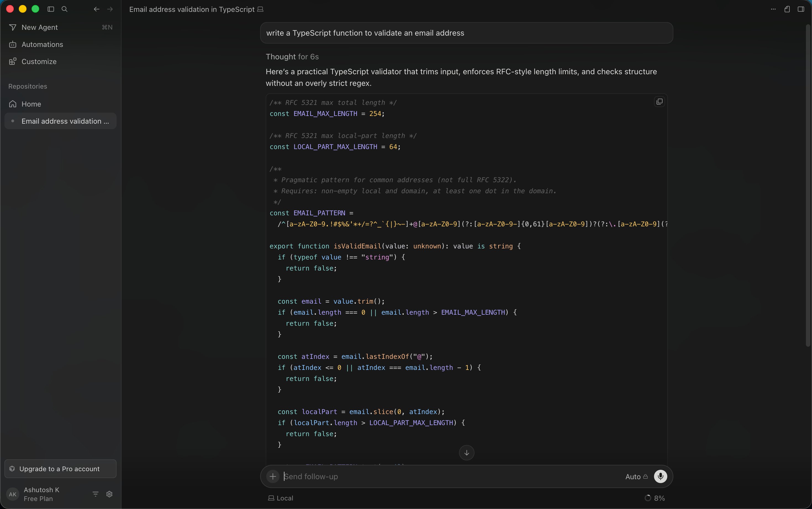Open the filter icon beside Free Plan

96,494
